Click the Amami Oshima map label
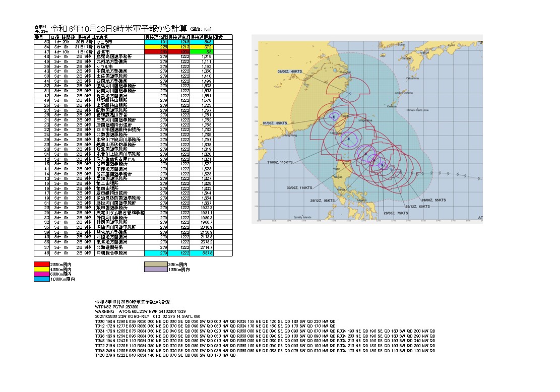The width and height of the screenshot is (560, 392). [x=403, y=93]
